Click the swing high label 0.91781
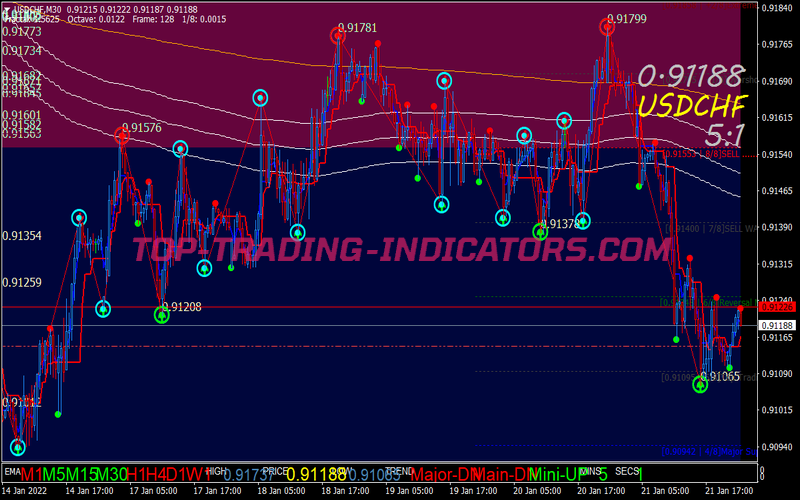 tap(358, 28)
